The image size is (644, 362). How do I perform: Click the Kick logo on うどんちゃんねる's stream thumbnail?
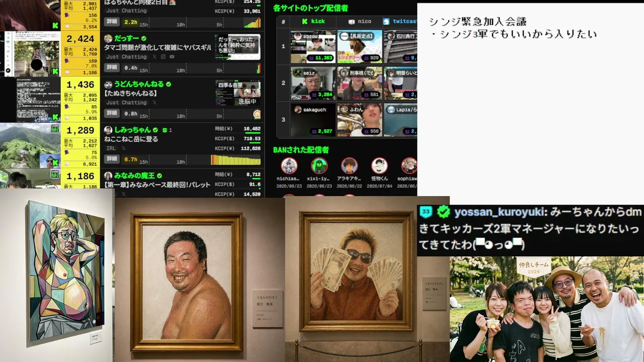pos(55,117)
